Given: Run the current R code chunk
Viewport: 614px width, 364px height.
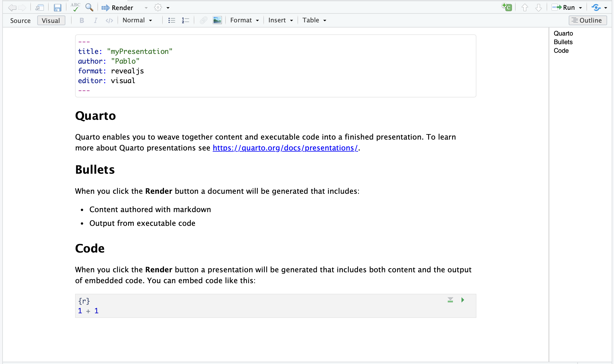Looking at the screenshot, I should (x=463, y=300).
